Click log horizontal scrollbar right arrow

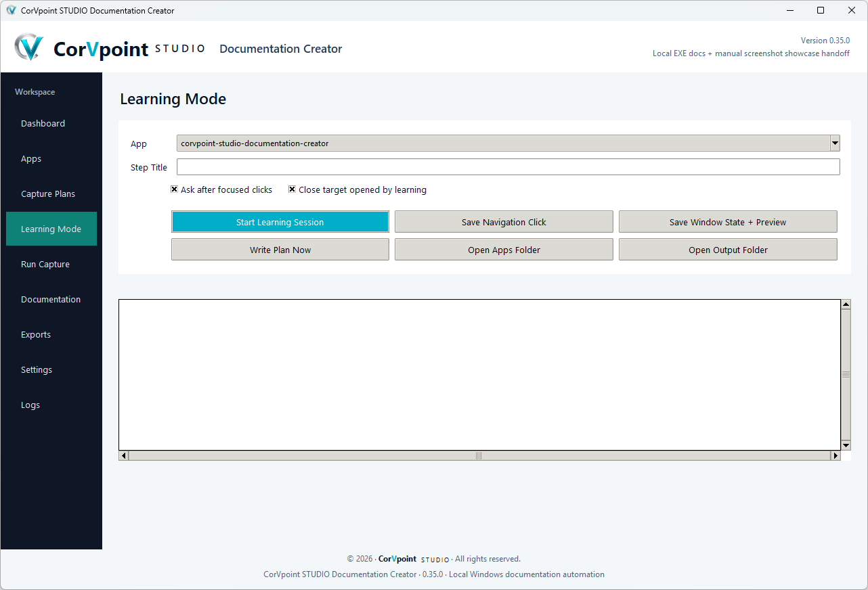pyautogui.click(x=836, y=456)
